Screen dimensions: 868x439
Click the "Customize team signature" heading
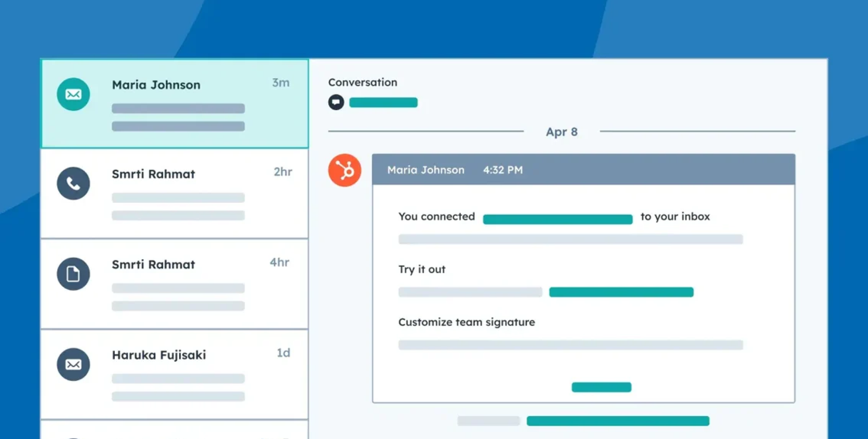tap(466, 322)
